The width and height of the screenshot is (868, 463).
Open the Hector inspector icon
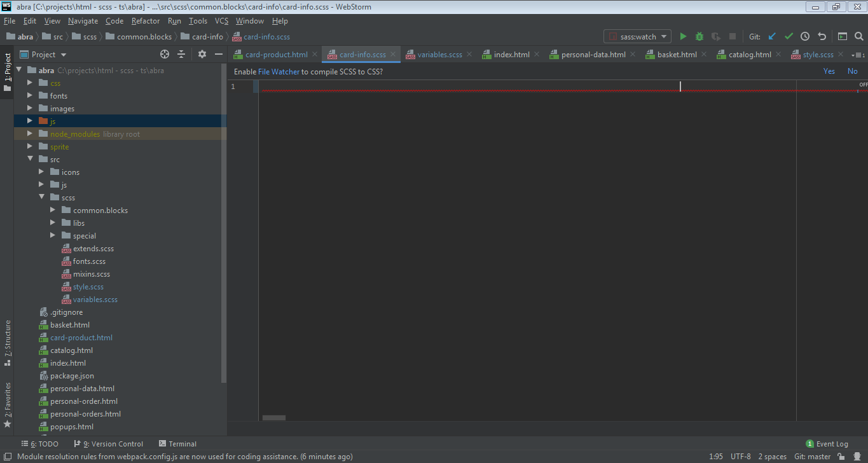coord(857,457)
